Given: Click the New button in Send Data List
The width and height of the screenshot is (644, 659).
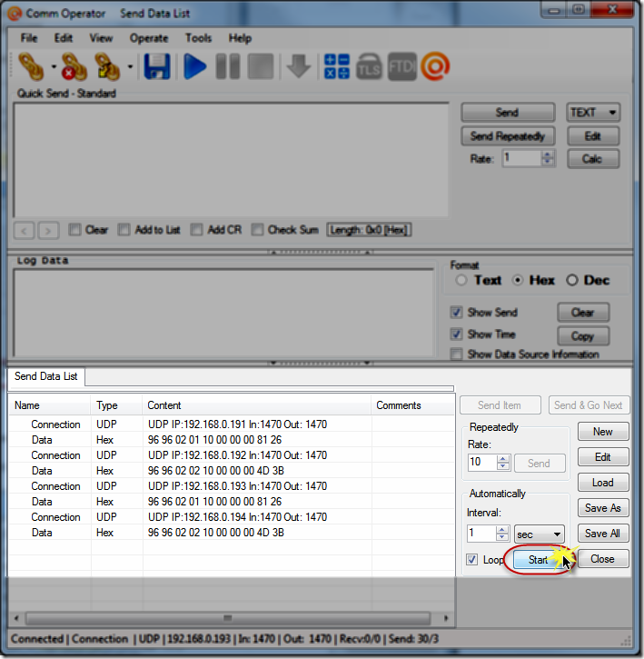Looking at the screenshot, I should 603,432.
